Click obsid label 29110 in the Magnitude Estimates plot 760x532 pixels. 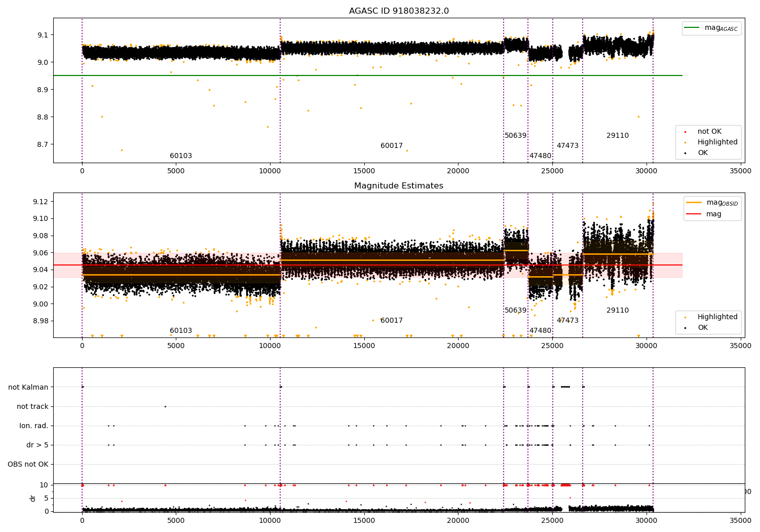(x=618, y=311)
